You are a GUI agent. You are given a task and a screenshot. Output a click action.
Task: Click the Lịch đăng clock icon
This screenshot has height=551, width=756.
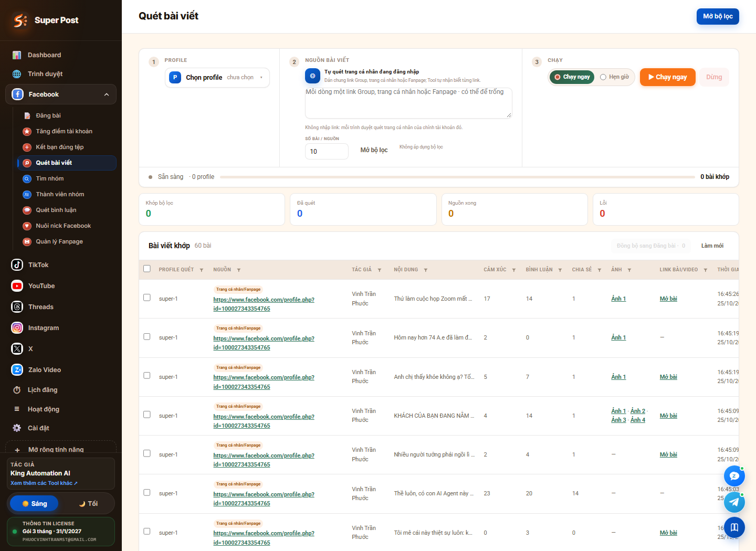(17, 390)
